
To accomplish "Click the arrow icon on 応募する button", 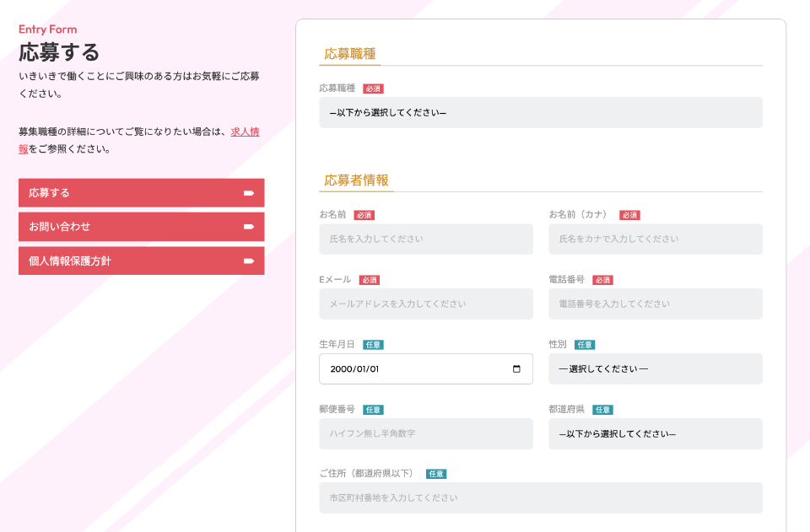I will click(x=249, y=193).
